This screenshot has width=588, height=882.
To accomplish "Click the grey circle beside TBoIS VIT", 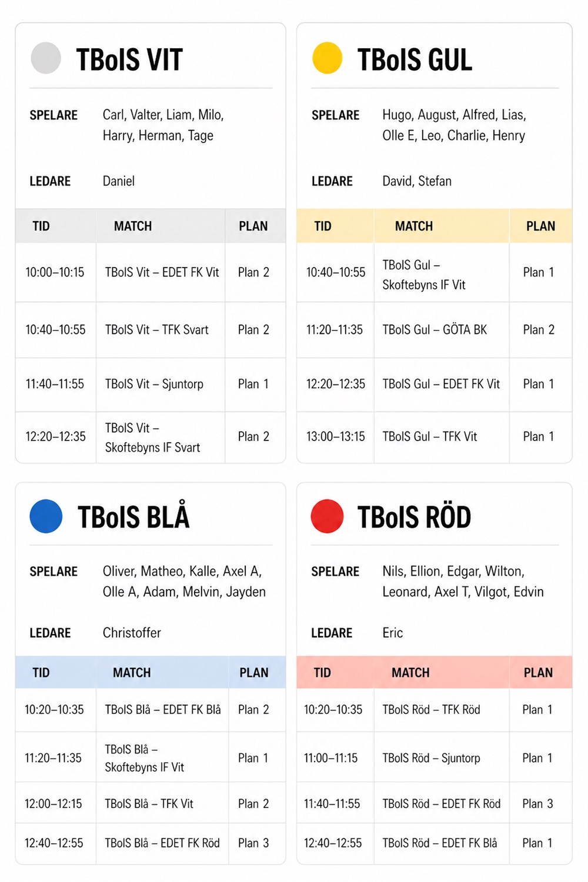I will tap(46, 58).
